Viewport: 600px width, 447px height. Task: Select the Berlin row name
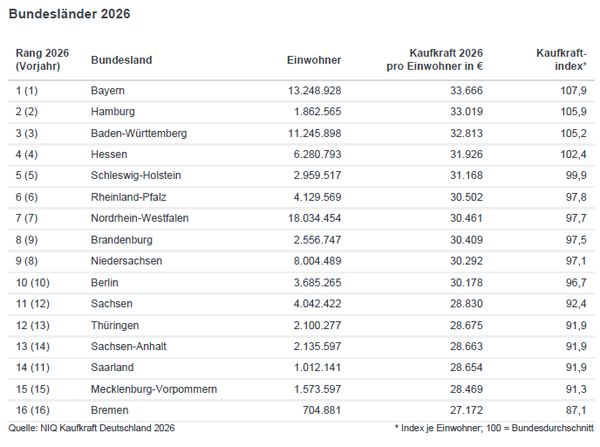click(x=104, y=281)
